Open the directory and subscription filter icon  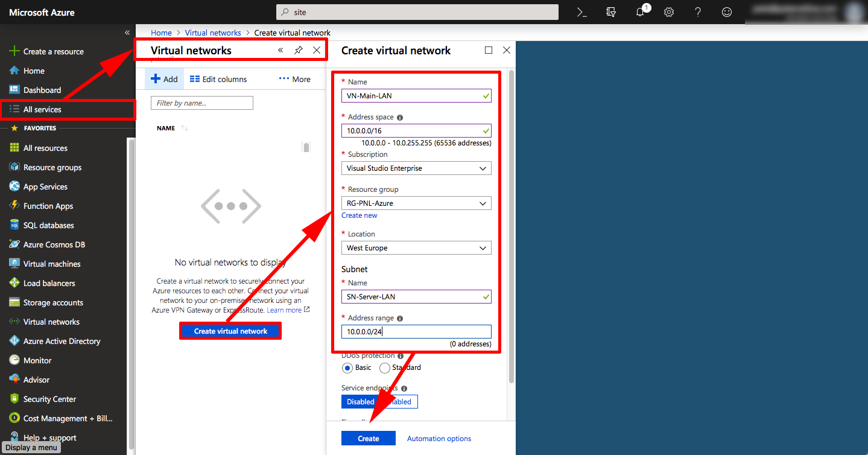[611, 12]
